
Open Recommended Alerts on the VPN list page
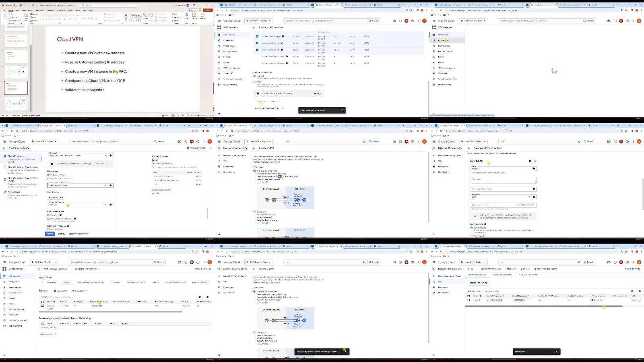(546, 269)
